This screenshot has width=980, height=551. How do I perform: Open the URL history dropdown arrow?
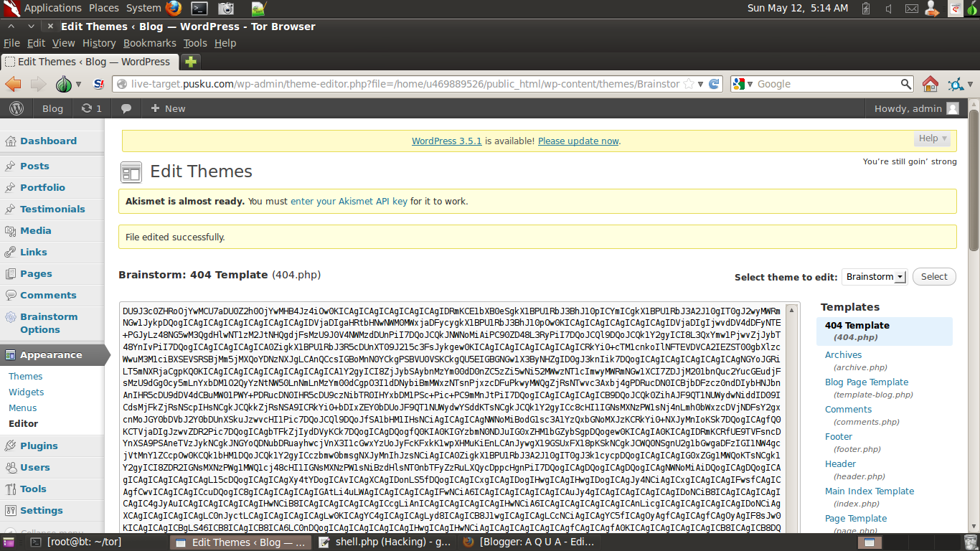coord(700,84)
